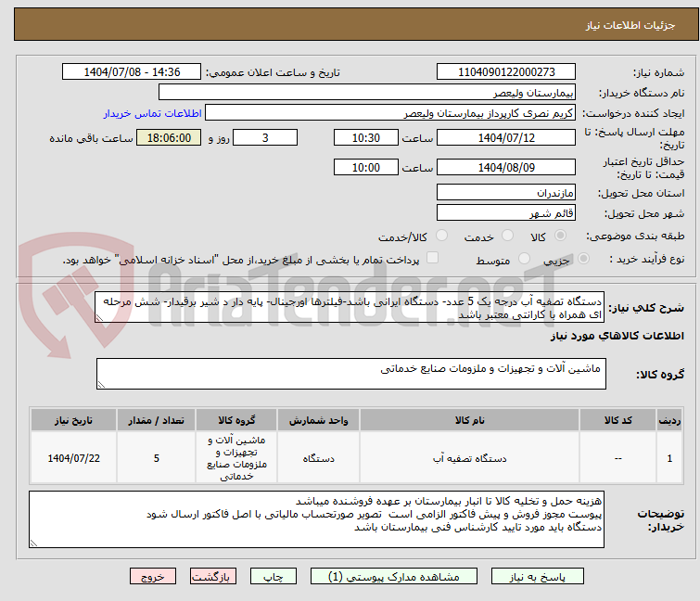Screen dimensions: 700x601
Task: Click the مازندران province field
Action: pos(505,193)
